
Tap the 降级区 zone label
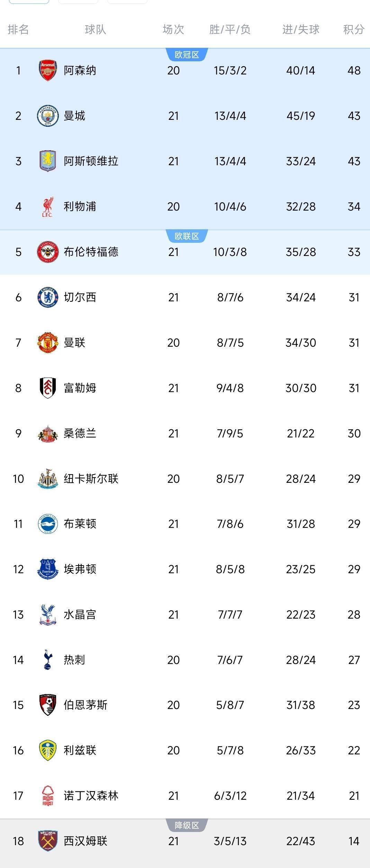point(187,825)
